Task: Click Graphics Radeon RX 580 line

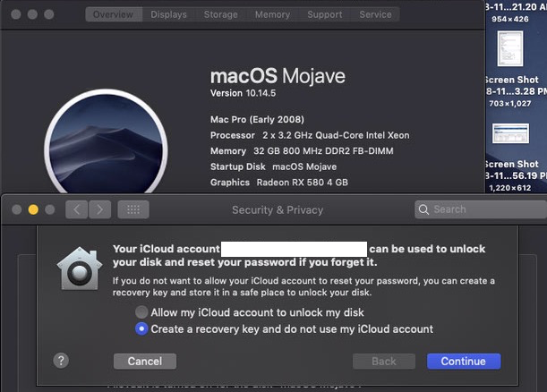Action: pos(279,183)
